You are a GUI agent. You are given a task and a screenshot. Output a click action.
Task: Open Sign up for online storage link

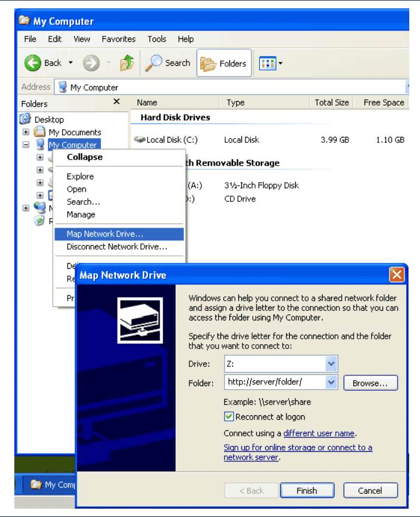point(298,452)
